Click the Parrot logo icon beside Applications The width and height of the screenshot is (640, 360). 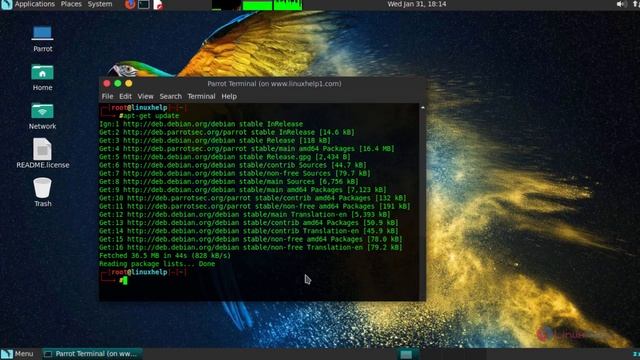tap(7, 4)
